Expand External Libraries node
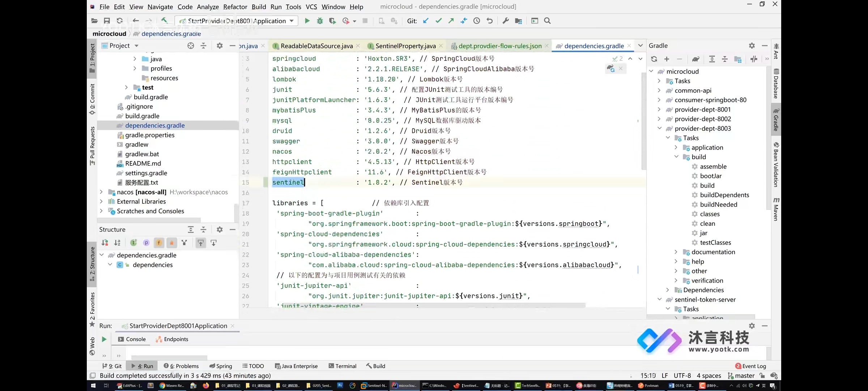The height and width of the screenshot is (391, 868). [101, 201]
